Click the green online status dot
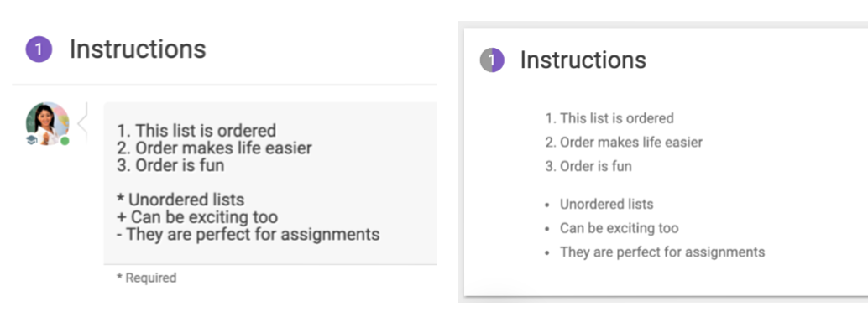This screenshot has width=868, height=322. click(65, 141)
